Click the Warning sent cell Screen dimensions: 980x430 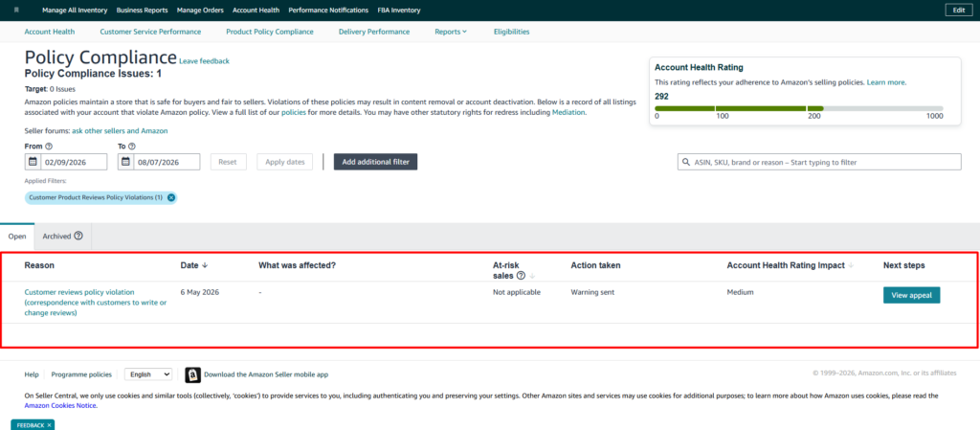[592, 292]
